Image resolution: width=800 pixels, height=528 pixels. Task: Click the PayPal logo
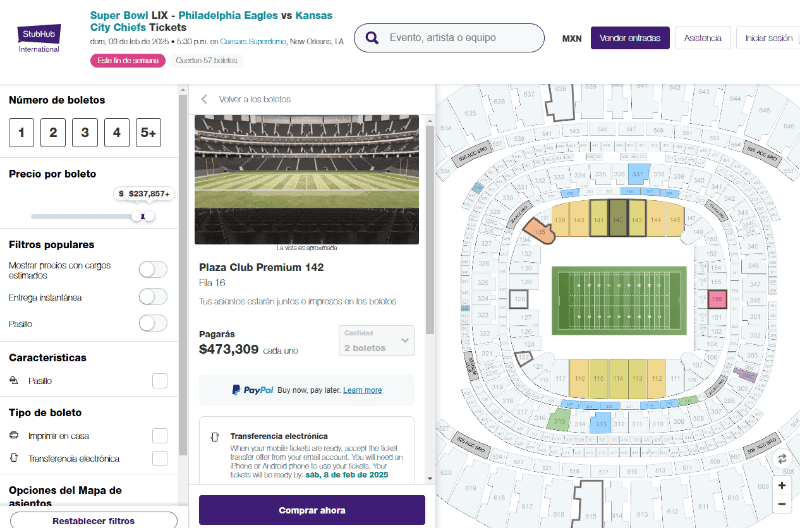click(252, 390)
